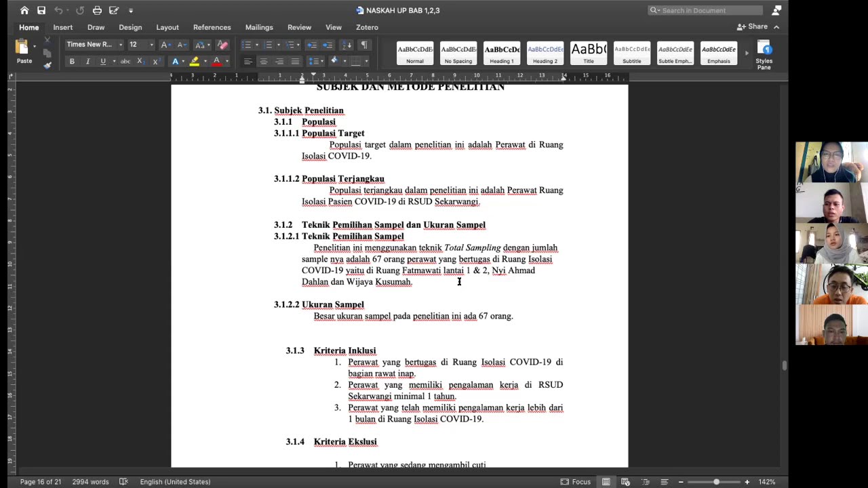Open the Layout tab
The height and width of the screenshot is (488, 868).
click(167, 27)
